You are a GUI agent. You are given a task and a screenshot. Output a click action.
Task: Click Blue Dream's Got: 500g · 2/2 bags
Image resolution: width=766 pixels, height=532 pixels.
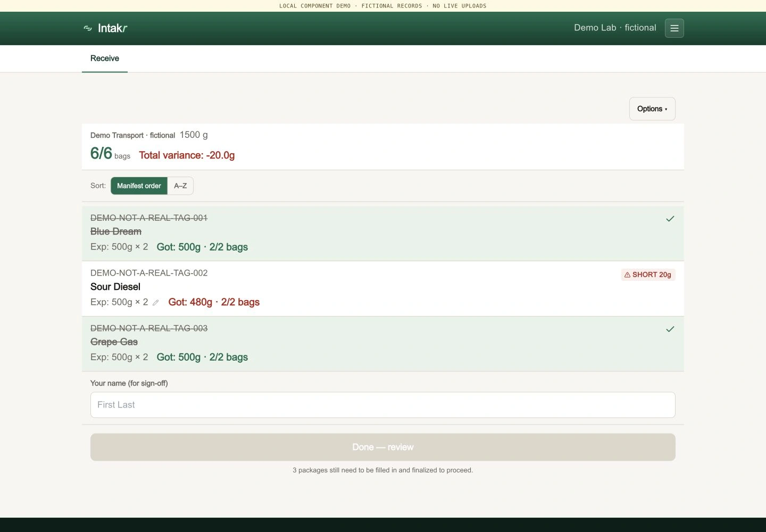(x=202, y=247)
